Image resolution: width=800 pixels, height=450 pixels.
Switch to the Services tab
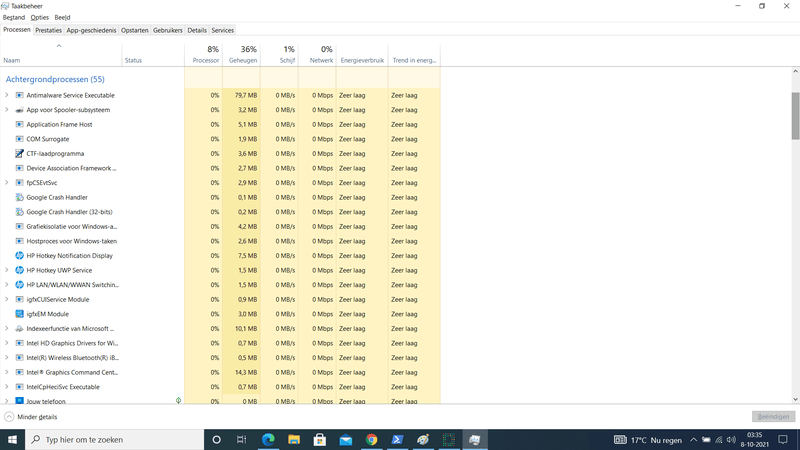click(x=222, y=30)
